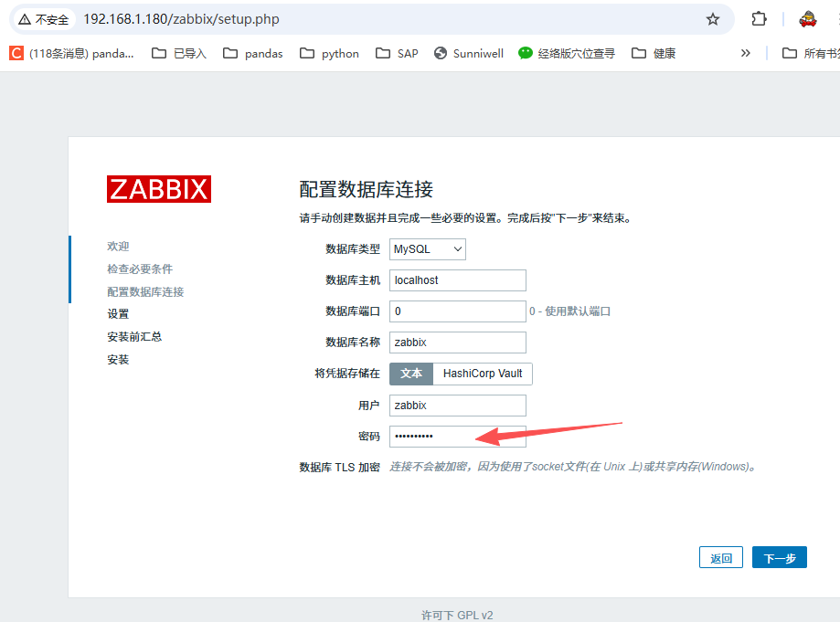The width and height of the screenshot is (840, 622).
Task: Click the 数据库端口 field
Action: tap(458, 311)
